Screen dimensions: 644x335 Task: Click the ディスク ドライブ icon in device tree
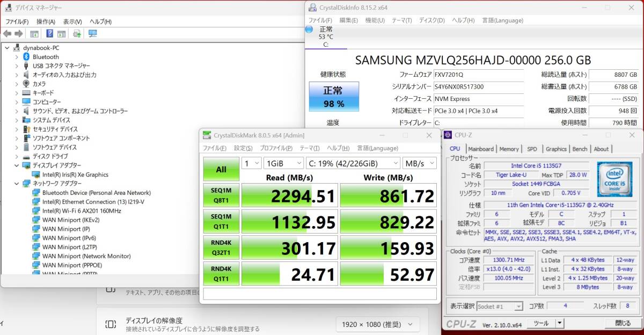[26, 156]
